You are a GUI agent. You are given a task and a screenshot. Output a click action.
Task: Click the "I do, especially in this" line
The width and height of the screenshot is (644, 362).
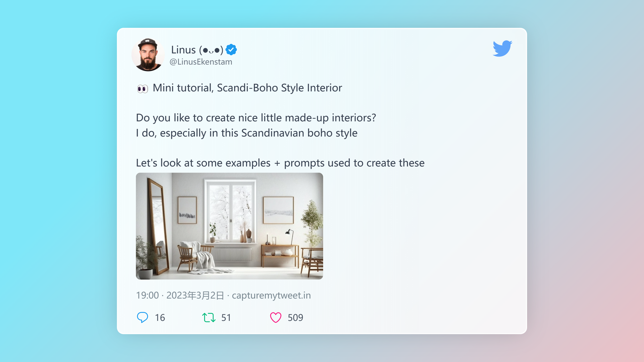coord(247,133)
